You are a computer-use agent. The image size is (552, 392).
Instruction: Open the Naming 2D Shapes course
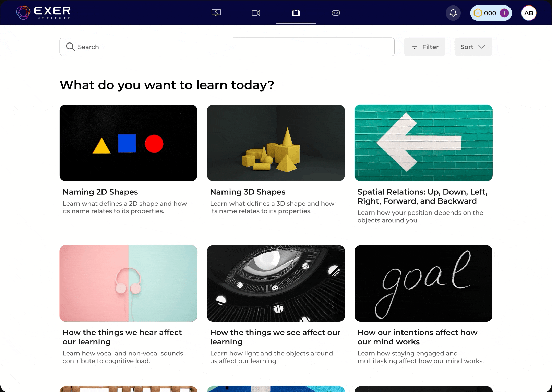point(128,143)
